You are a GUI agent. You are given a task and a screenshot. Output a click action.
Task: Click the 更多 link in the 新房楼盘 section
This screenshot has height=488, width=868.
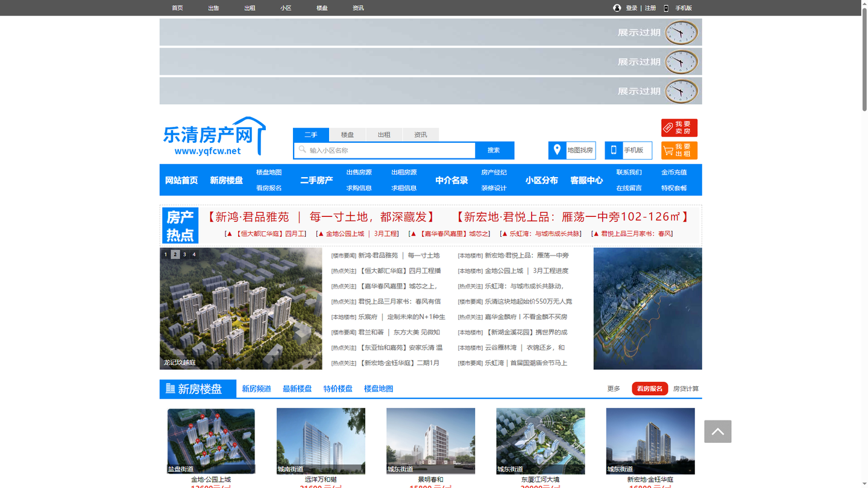coord(614,389)
